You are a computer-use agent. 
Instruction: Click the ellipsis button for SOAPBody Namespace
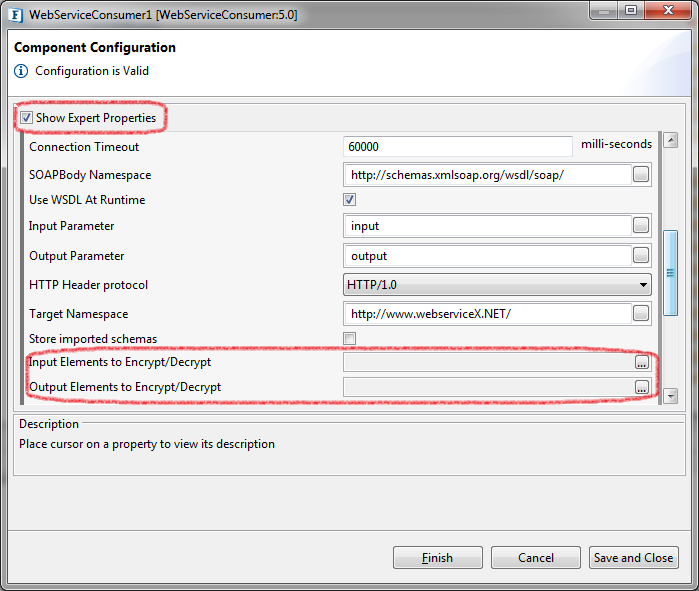point(641,175)
